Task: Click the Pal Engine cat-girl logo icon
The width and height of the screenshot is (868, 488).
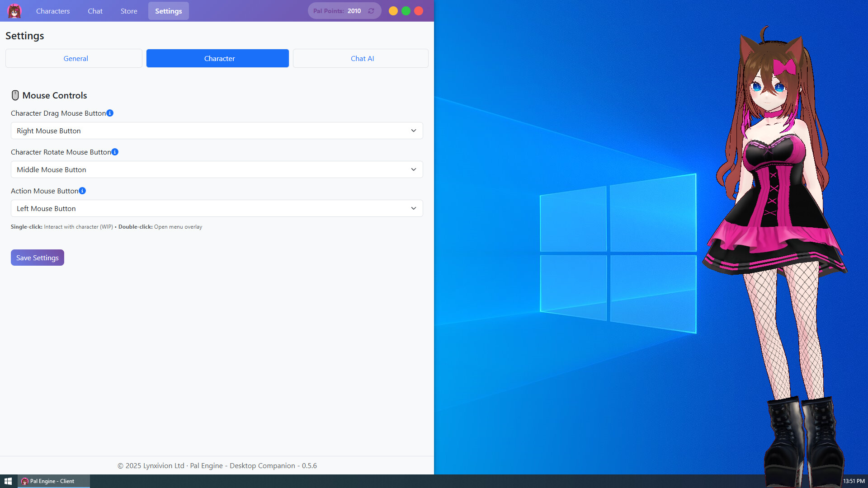Action: point(14,11)
